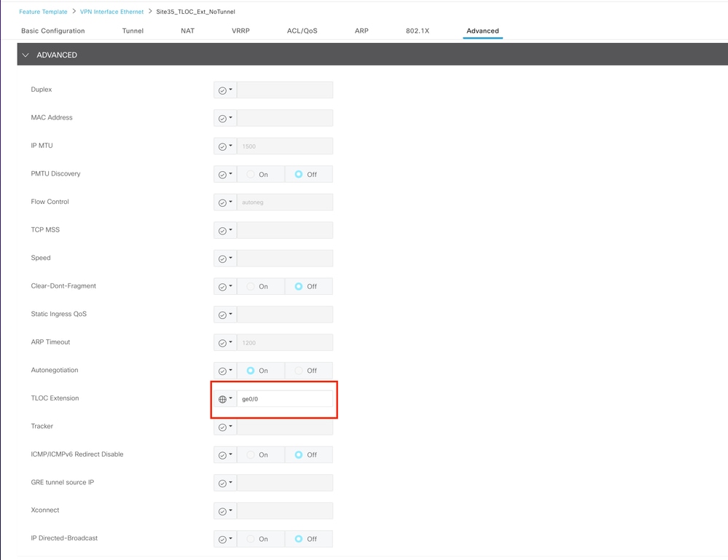The image size is (728, 560).
Task: Click the Xconnect value field
Action: coord(285,510)
